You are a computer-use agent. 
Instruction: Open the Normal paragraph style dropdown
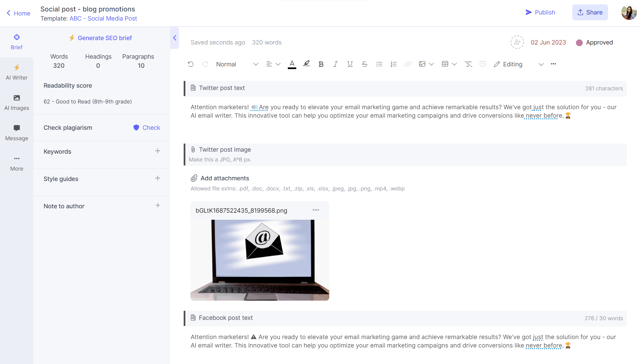pyautogui.click(x=237, y=64)
